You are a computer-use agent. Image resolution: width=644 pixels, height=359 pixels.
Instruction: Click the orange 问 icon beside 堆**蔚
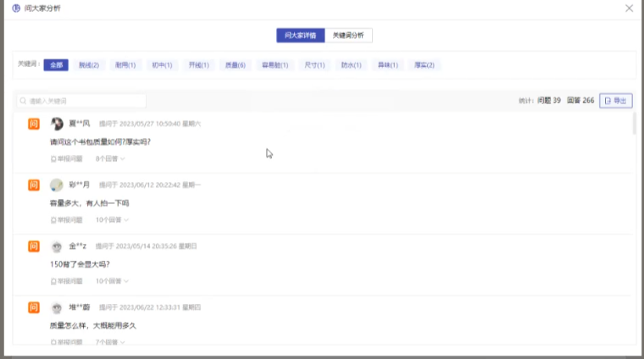click(x=34, y=307)
